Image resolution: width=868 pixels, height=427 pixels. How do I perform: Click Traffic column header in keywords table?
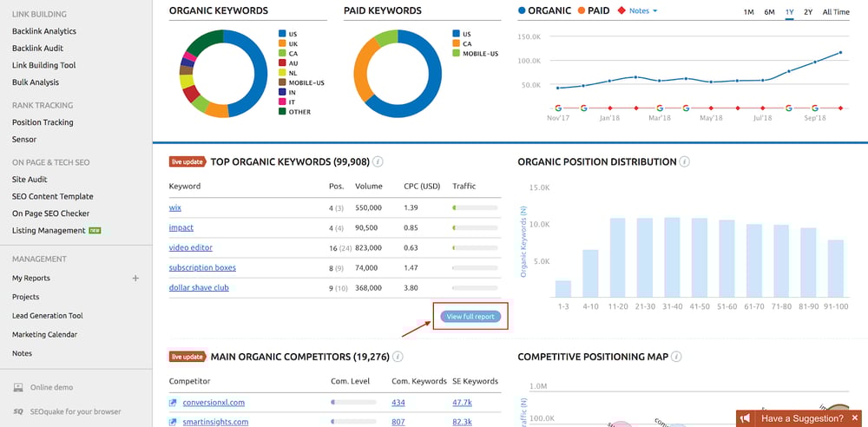[x=464, y=186]
